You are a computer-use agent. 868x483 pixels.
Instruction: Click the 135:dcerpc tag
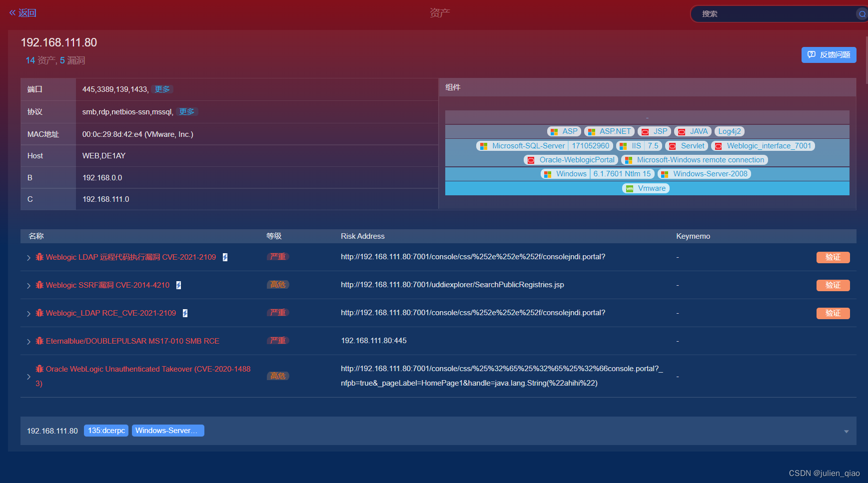click(x=106, y=431)
